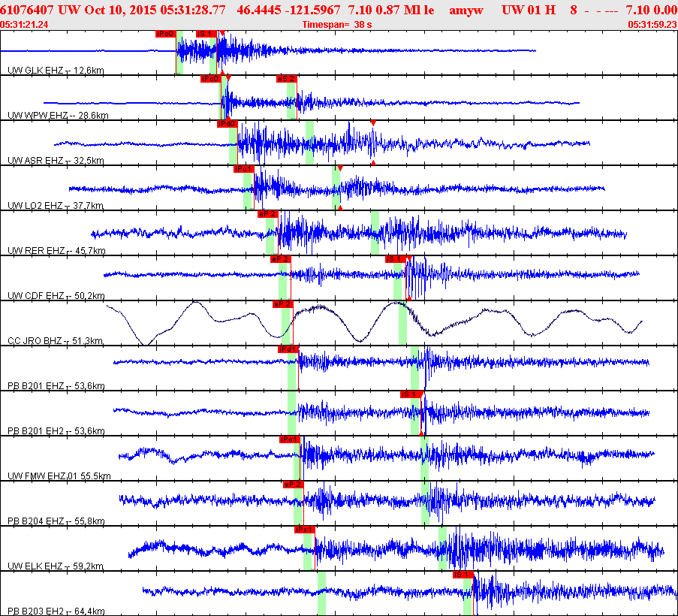The width and height of the screenshot is (678, 616).
Task: Click the end time 05:31:59.23 label
Action: pos(652,25)
